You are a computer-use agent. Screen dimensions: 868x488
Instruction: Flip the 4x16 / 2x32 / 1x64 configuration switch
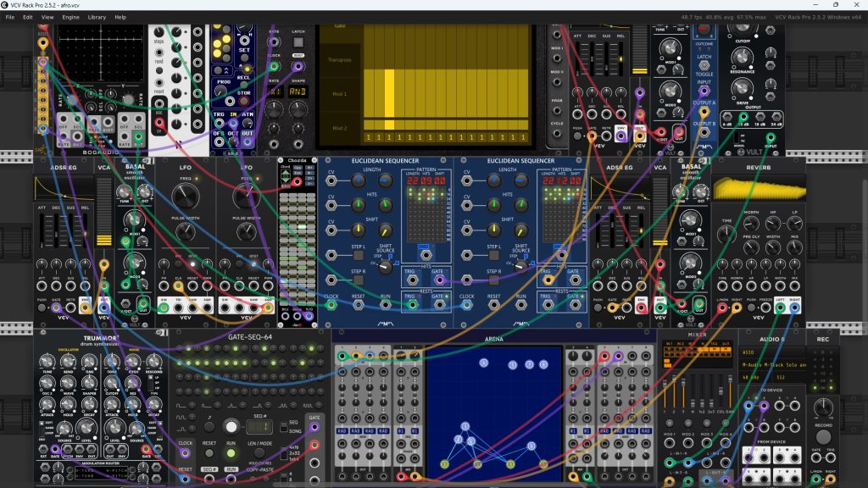point(283,453)
